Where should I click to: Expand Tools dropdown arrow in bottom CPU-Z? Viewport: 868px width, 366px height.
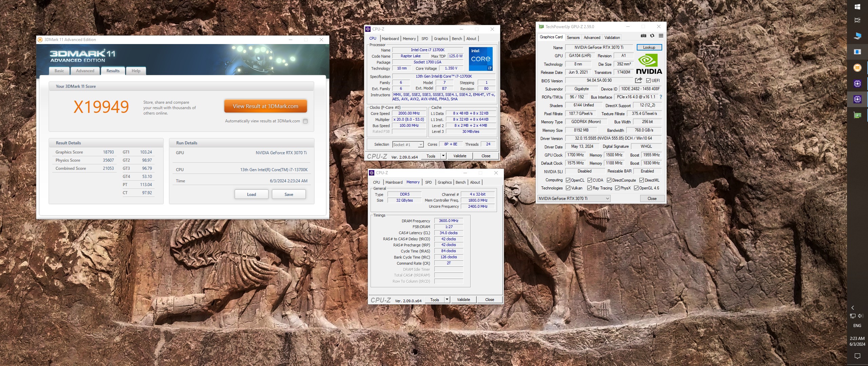click(447, 300)
